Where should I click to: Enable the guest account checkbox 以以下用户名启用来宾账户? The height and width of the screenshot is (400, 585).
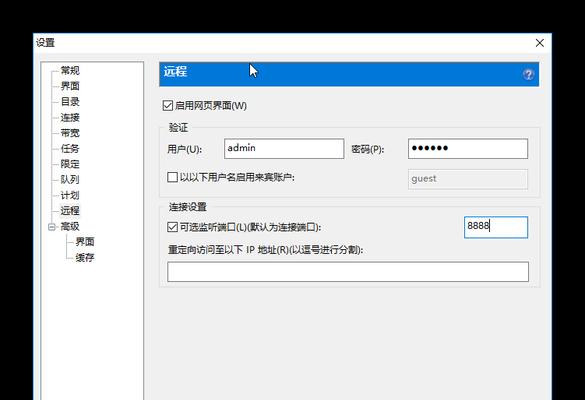pyautogui.click(x=172, y=177)
